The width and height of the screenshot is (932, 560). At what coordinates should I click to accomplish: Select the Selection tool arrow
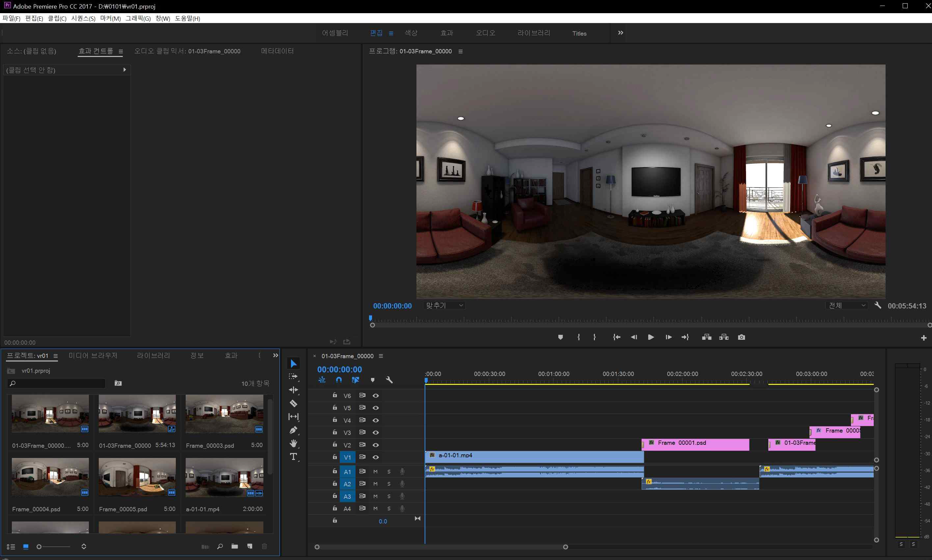tap(294, 363)
